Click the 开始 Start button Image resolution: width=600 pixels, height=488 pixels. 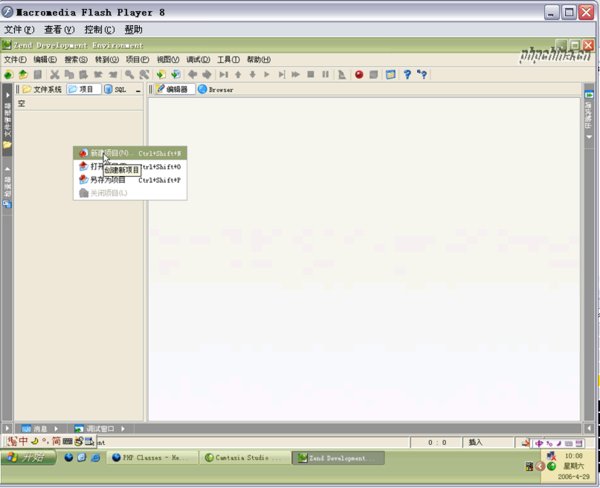[x=28, y=457]
